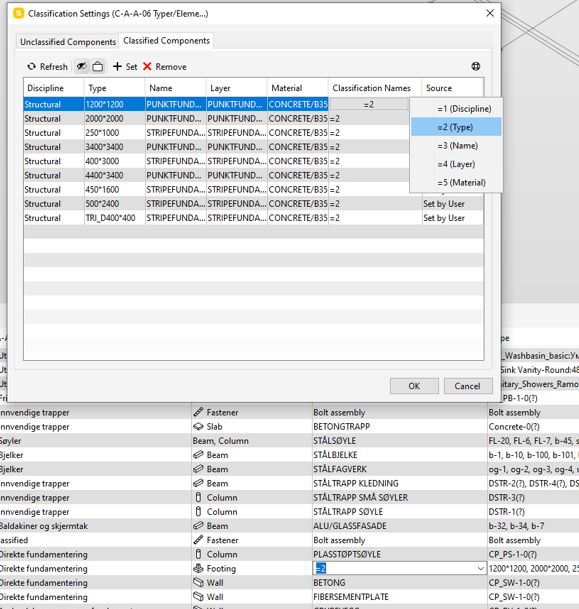Click the Column icon in the STÅLTRAPP SMÅ SØYLER row
This screenshot has width=579, height=609.
pos(198,498)
